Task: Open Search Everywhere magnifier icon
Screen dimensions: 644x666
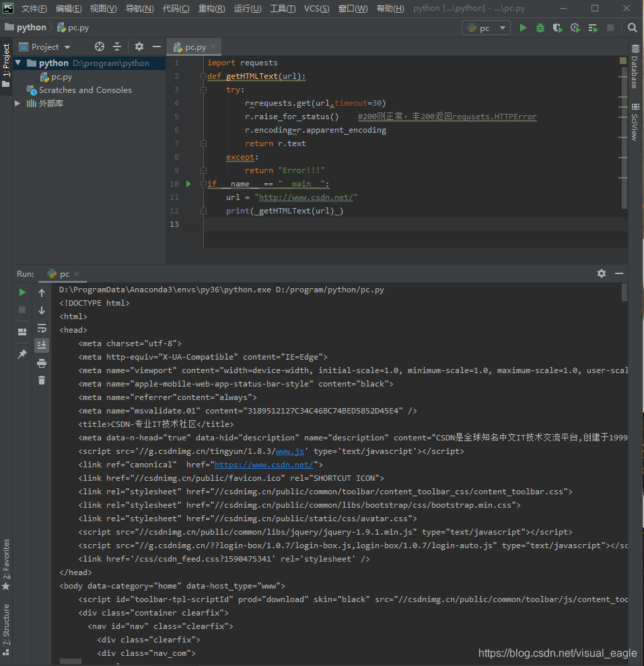Action: pos(632,28)
